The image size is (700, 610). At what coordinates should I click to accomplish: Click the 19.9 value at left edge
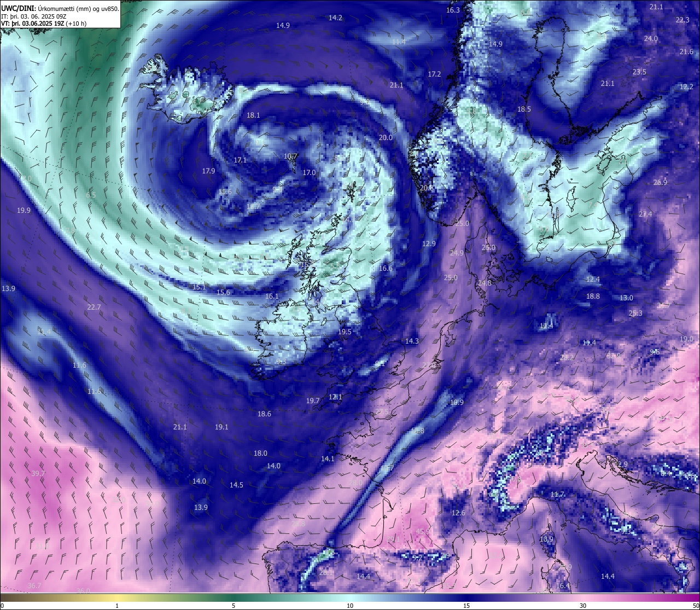coord(24,210)
